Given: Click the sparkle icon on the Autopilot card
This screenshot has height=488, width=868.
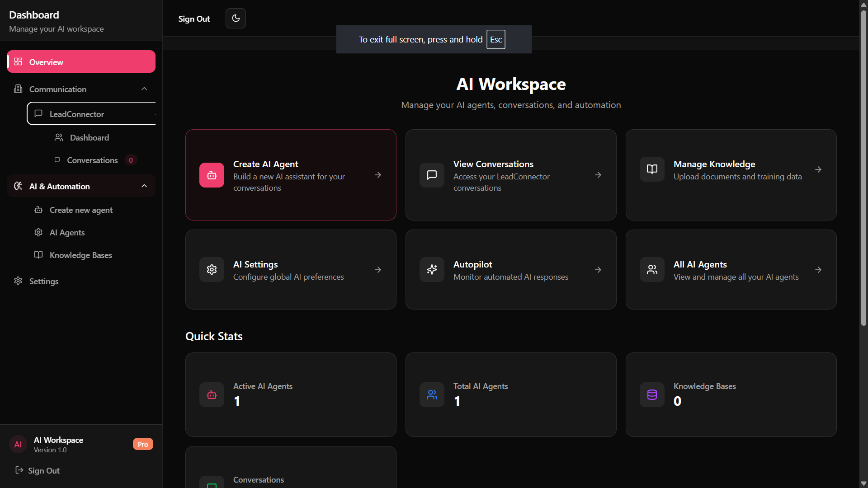Looking at the screenshot, I should (432, 270).
